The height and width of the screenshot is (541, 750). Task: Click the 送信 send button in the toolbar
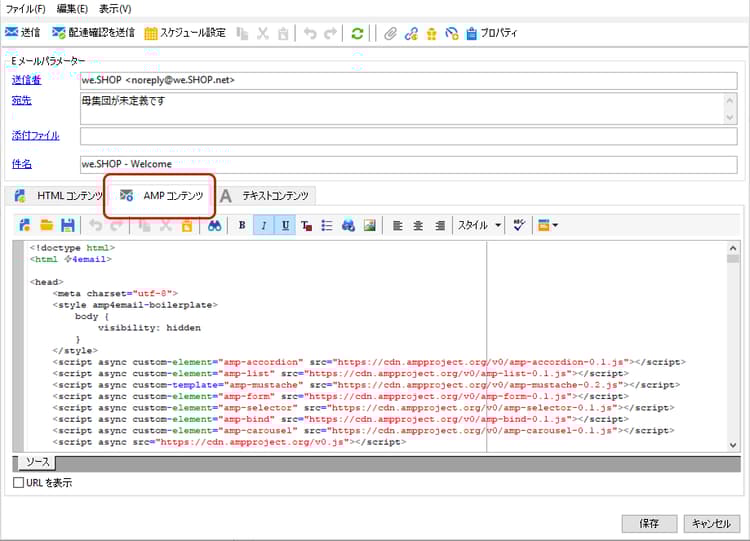pyautogui.click(x=22, y=33)
